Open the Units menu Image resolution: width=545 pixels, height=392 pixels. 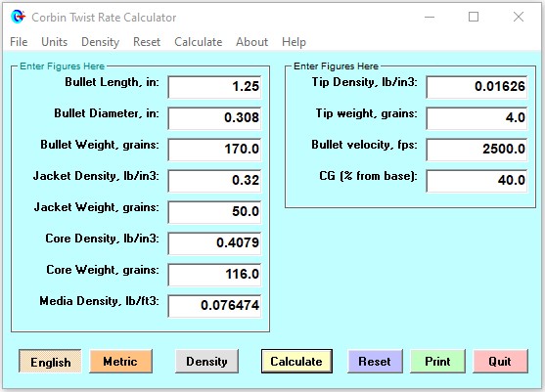[x=54, y=42]
